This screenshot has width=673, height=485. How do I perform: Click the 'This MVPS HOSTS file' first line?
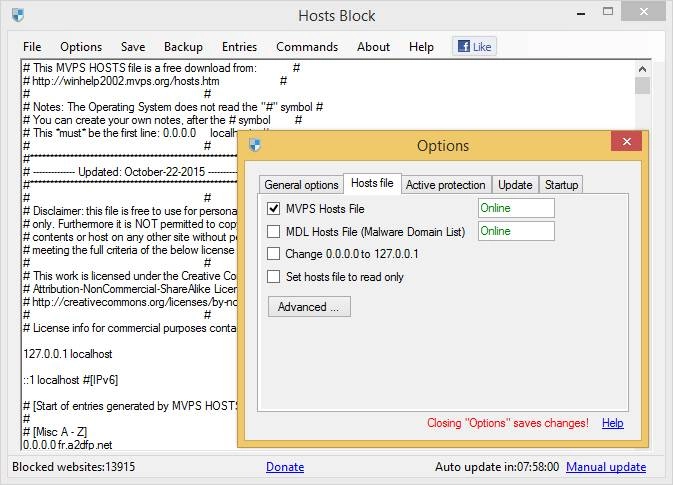[x=161, y=68]
